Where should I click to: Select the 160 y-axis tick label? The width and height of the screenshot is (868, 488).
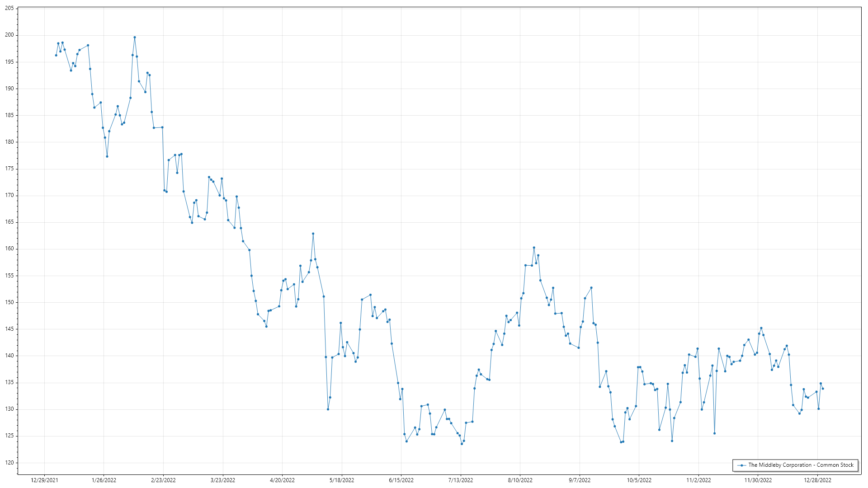point(9,249)
